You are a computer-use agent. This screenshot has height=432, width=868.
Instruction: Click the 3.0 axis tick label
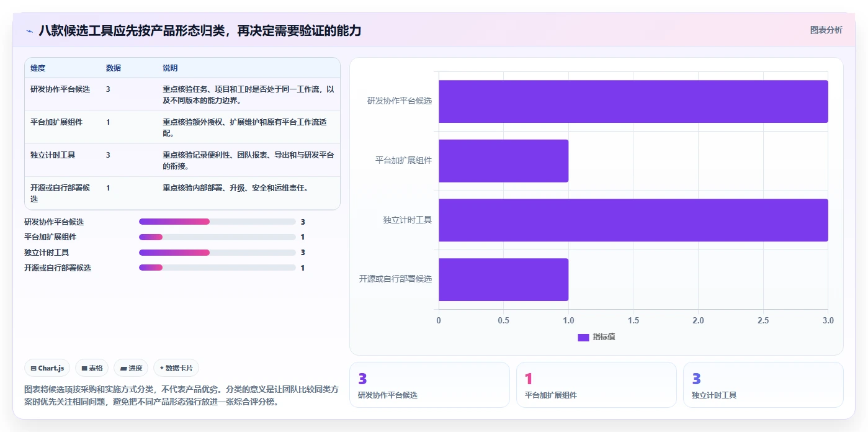(x=828, y=320)
